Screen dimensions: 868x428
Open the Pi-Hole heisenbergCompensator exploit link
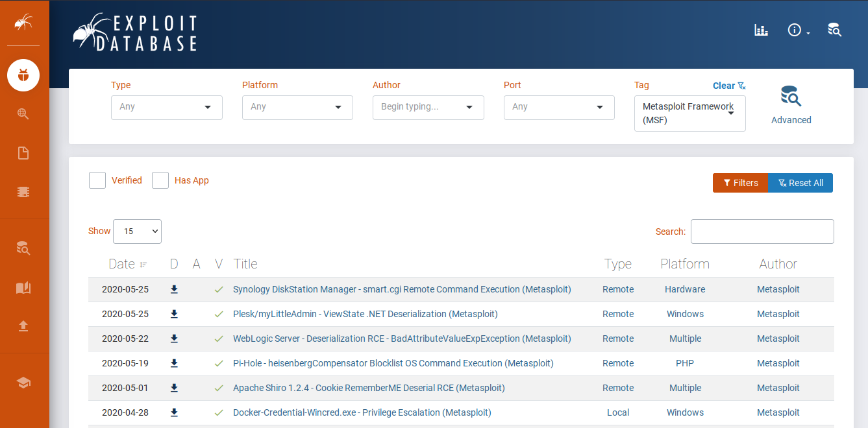pyautogui.click(x=393, y=363)
